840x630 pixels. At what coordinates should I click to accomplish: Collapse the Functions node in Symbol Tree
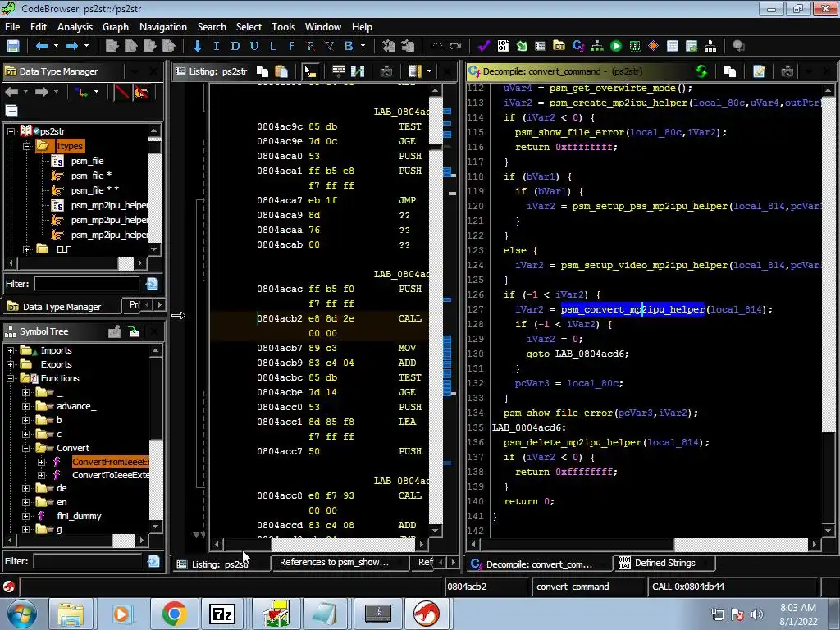[x=10, y=378]
